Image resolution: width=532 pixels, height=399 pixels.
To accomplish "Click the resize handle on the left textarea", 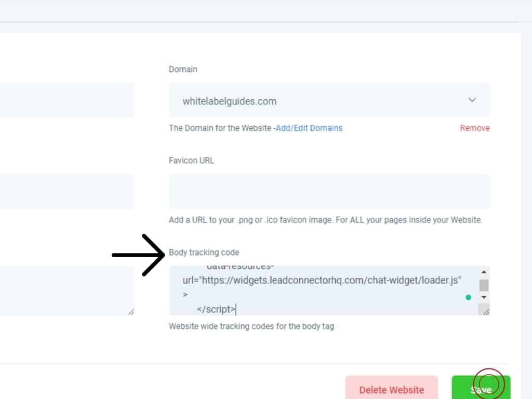I will pos(130,312).
